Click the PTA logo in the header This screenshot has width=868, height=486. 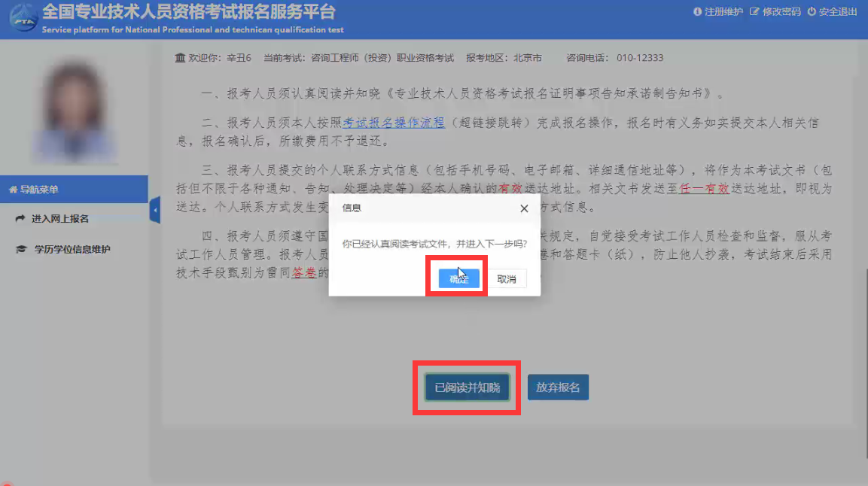[x=23, y=19]
